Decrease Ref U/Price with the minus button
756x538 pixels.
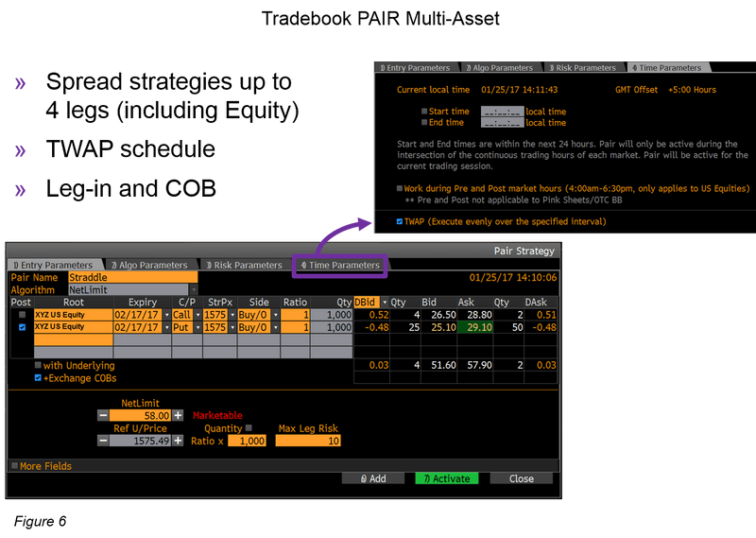point(103,441)
